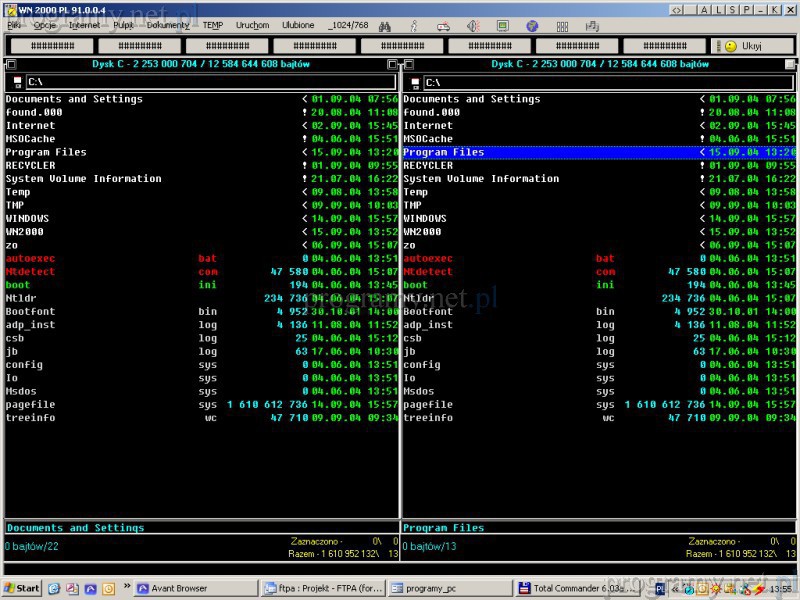The height and width of the screenshot is (600, 800).
Task: Click the _1024/768 resolution menu item
Action: coord(348,25)
